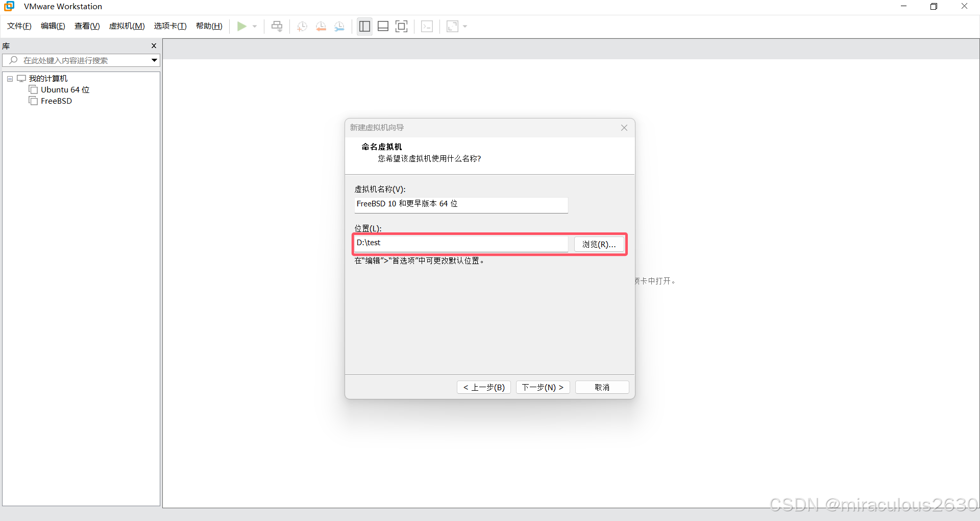Close the 库 library panel
Image resolution: width=980 pixels, height=521 pixels.
(x=154, y=46)
